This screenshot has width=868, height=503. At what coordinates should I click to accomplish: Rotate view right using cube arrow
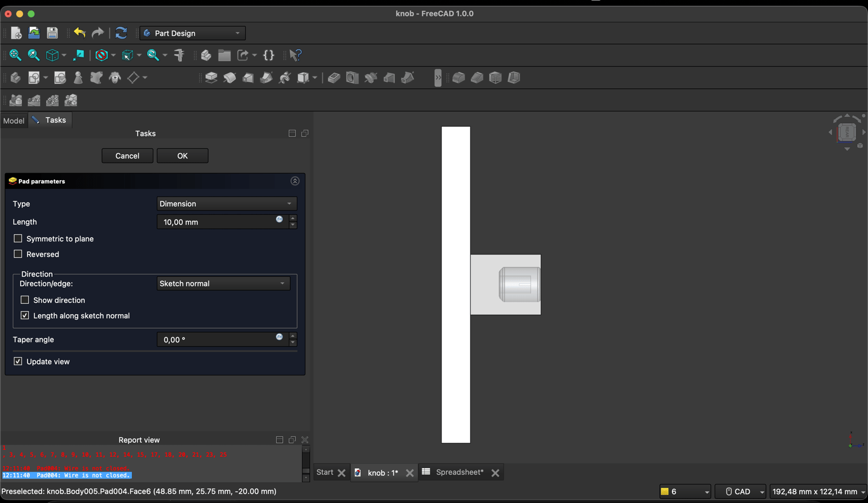864,132
